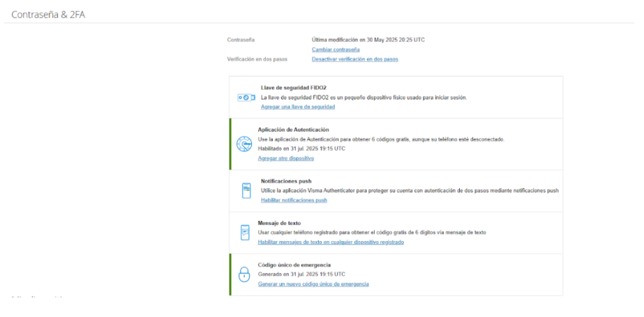The image size is (644, 317).
Task: Click the Última modificación date text
Action: pyautogui.click(x=368, y=40)
